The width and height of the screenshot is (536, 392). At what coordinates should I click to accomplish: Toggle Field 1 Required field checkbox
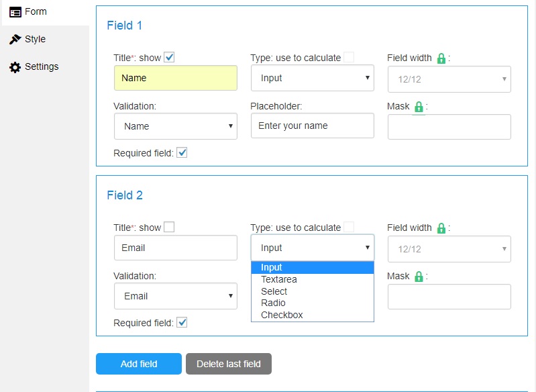click(182, 152)
